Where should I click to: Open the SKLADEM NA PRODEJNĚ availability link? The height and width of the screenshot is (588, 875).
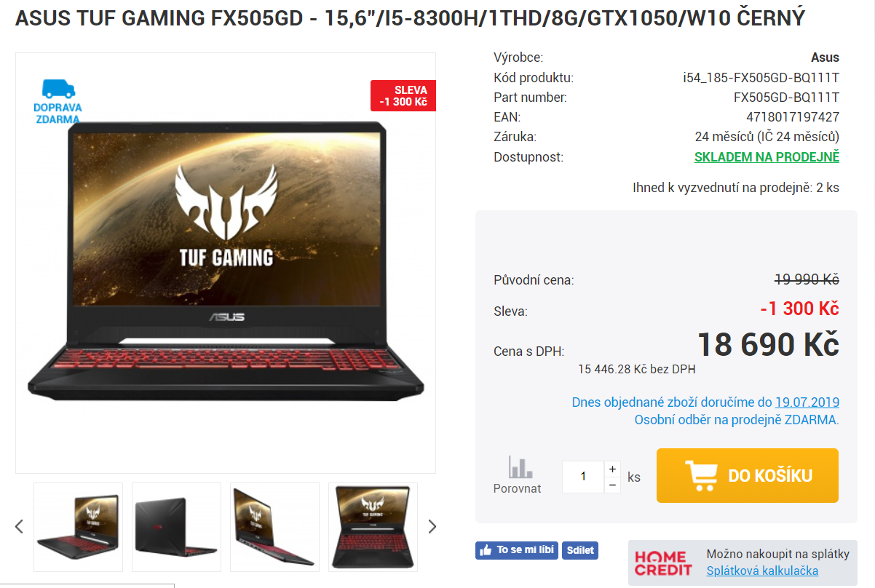[x=767, y=157]
